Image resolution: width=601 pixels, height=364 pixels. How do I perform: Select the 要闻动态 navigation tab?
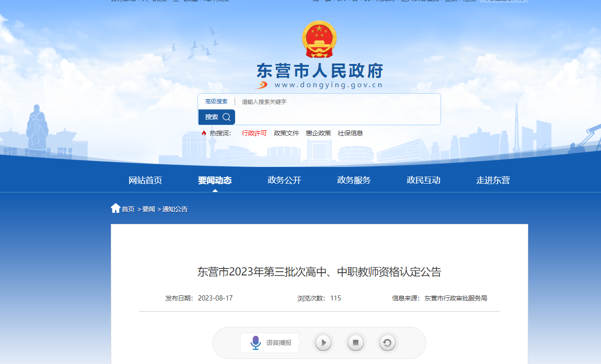pos(215,180)
